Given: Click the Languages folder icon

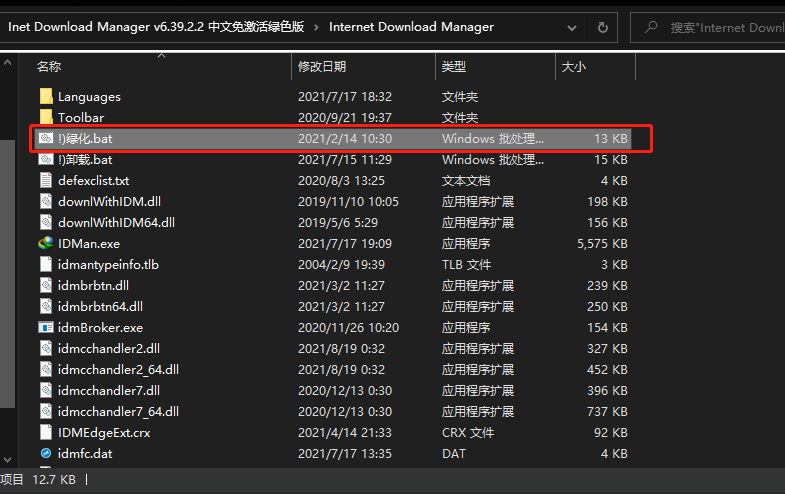Looking at the screenshot, I should pos(46,96).
